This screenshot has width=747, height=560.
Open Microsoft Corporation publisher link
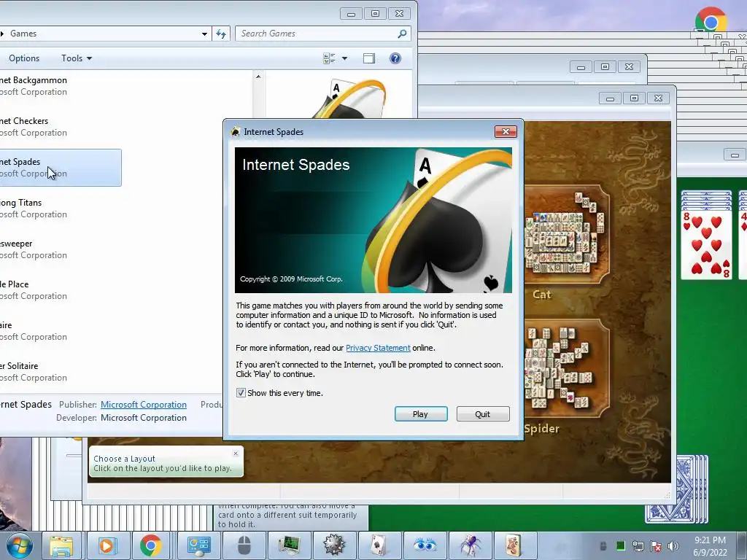click(144, 404)
